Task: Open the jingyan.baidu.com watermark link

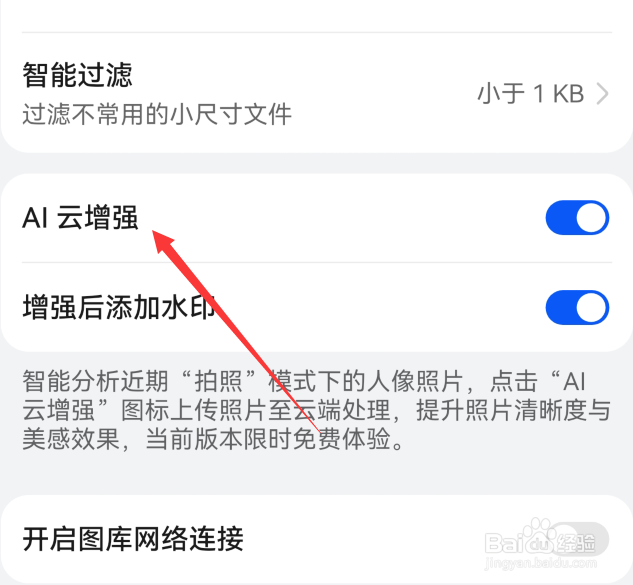Action: [541, 563]
